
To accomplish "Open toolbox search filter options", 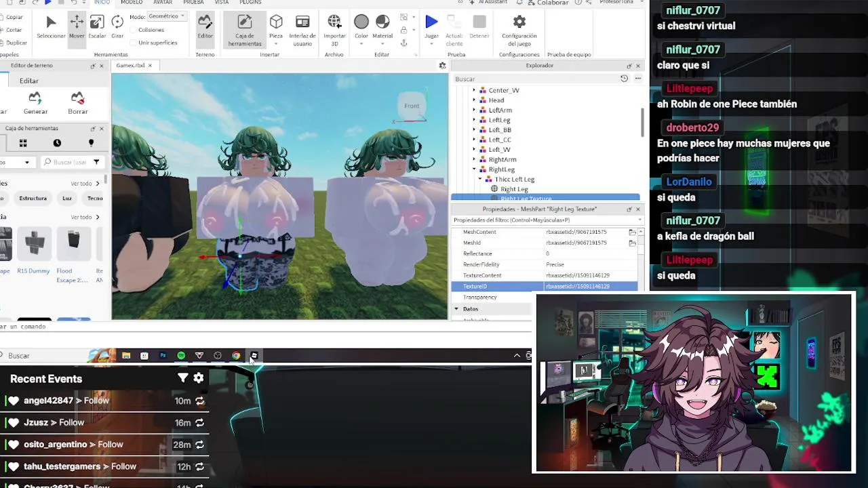I will click(96, 162).
